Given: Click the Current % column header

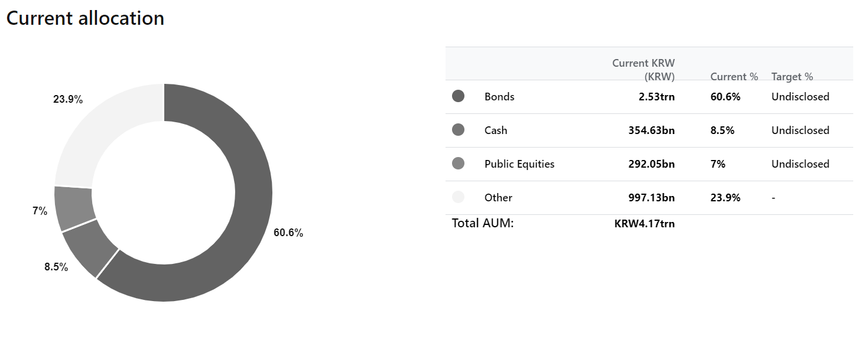Looking at the screenshot, I should [x=734, y=77].
